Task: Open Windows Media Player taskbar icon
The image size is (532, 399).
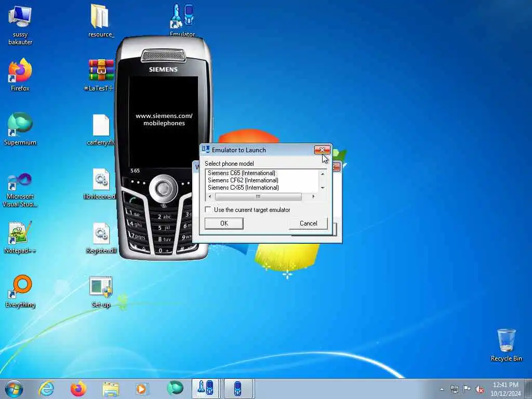Action: tap(142, 389)
